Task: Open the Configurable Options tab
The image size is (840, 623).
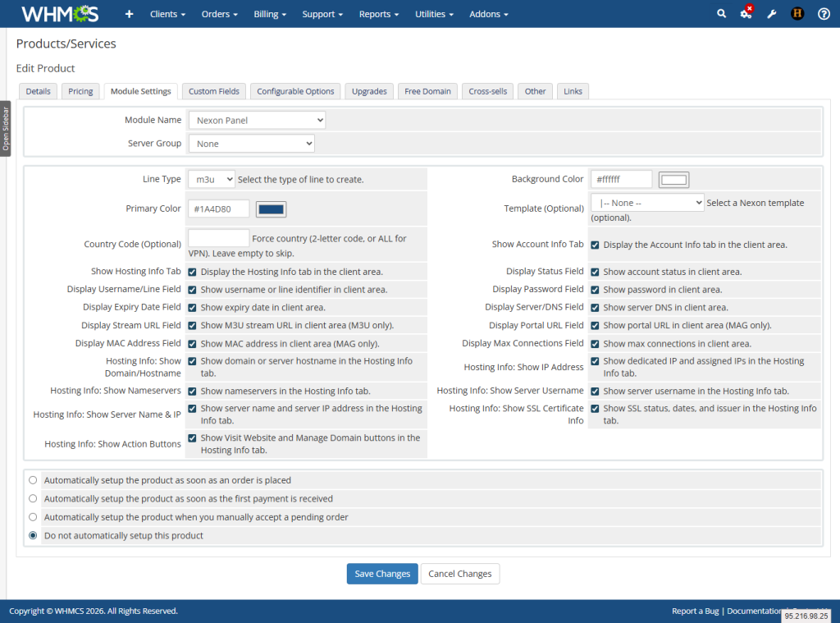Action: [294, 91]
